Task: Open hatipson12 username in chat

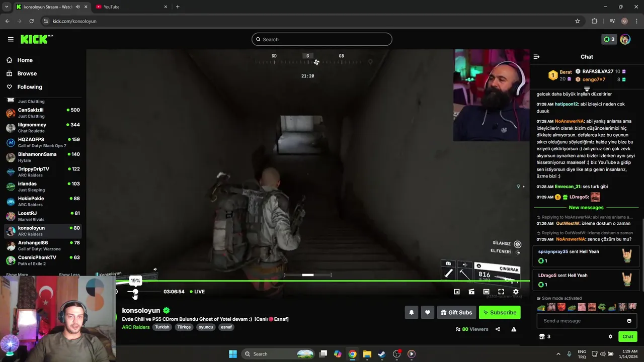Action: (567, 104)
